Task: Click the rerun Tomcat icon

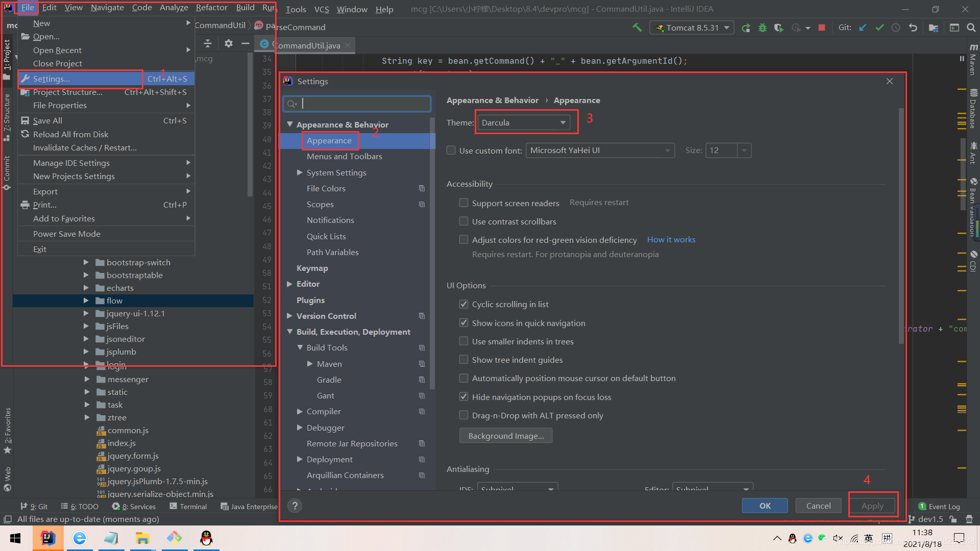Action: (746, 28)
